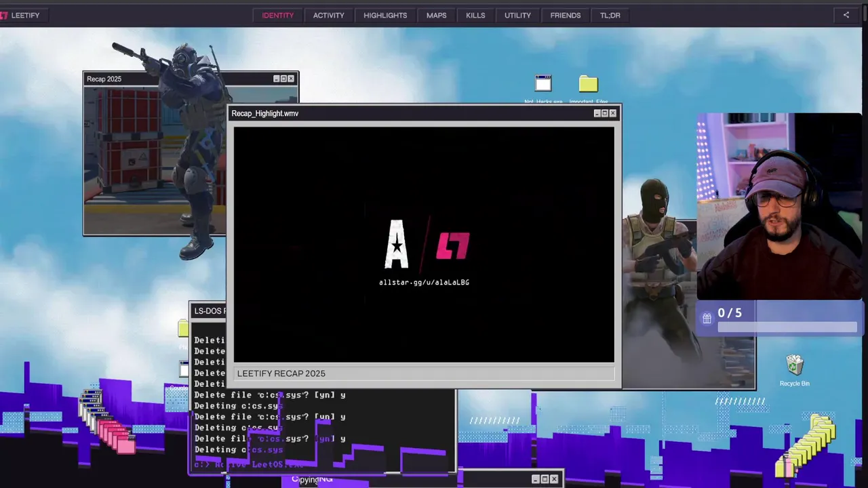The image size is (868, 488).
Task: Click the allstar.gg/u/alaLaLBG link
Action: (x=424, y=283)
